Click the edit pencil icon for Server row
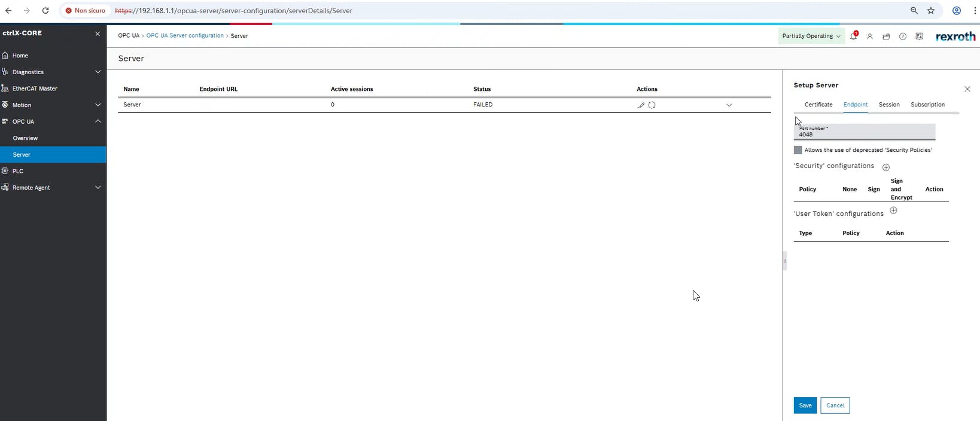The width and height of the screenshot is (980, 421). (x=641, y=105)
